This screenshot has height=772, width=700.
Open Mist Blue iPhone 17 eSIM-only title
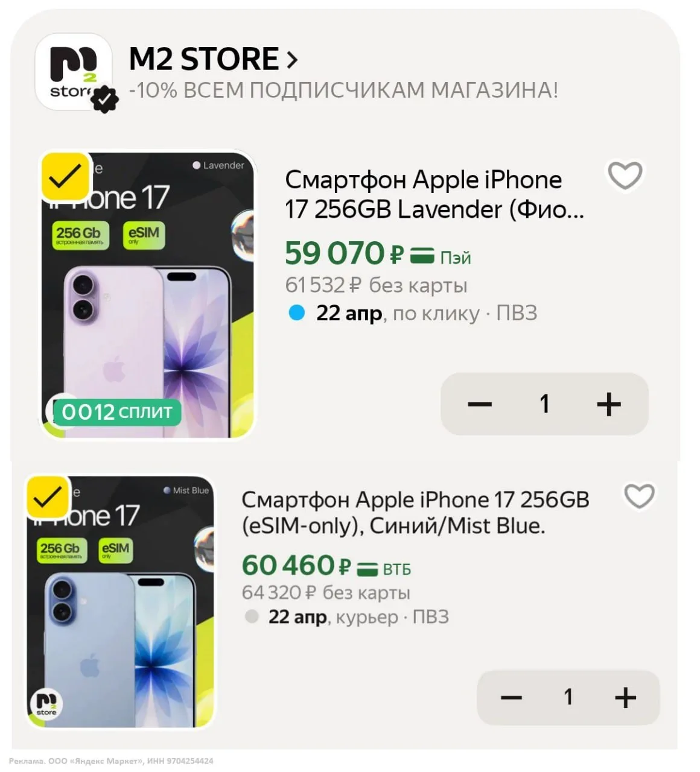415,513
